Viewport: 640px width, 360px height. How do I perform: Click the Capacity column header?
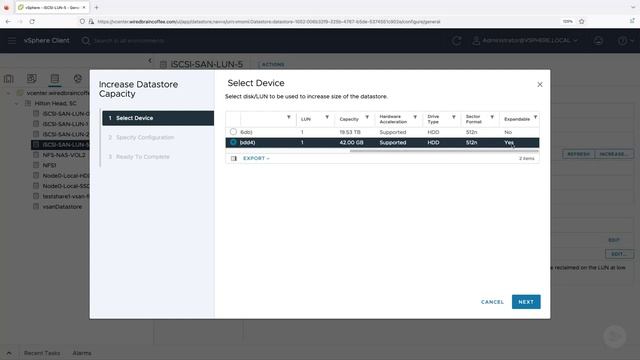(x=349, y=119)
